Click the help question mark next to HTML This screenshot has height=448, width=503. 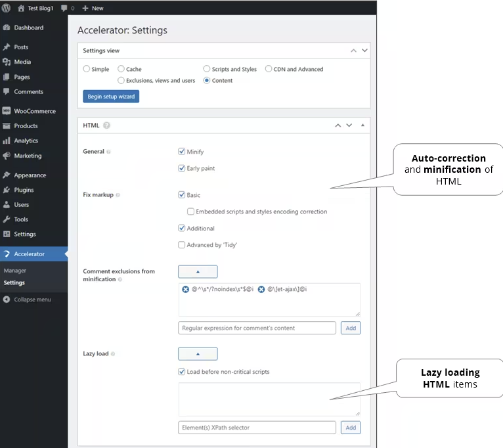pyautogui.click(x=106, y=125)
